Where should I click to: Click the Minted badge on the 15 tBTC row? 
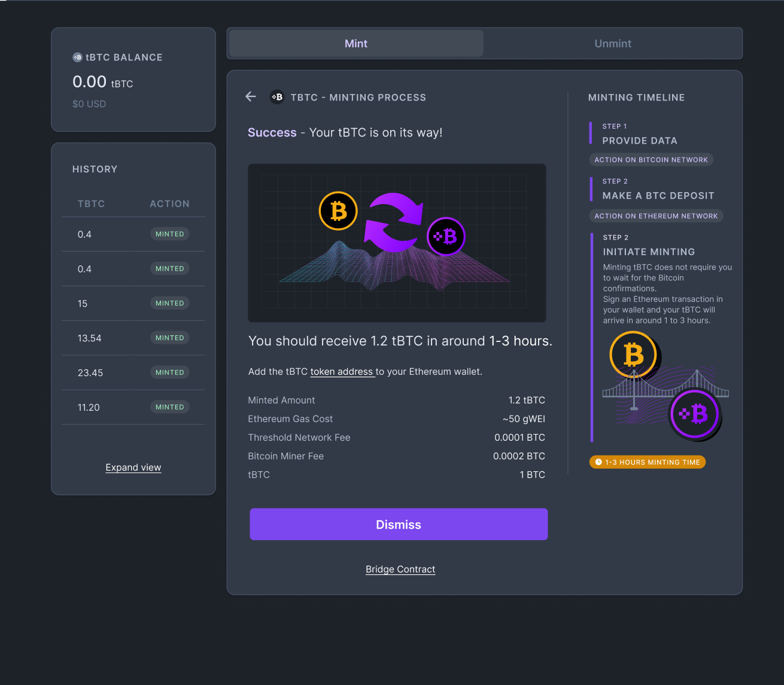(x=169, y=303)
